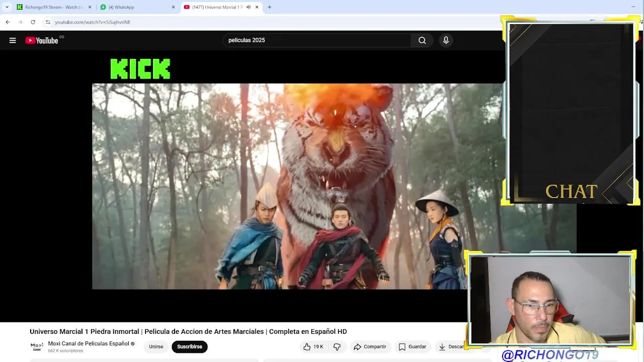Open the Moxi channel avatar

[x=37, y=346]
